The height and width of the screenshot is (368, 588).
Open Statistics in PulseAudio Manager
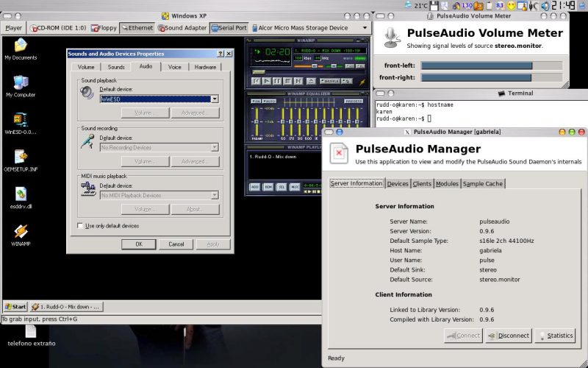pos(556,336)
